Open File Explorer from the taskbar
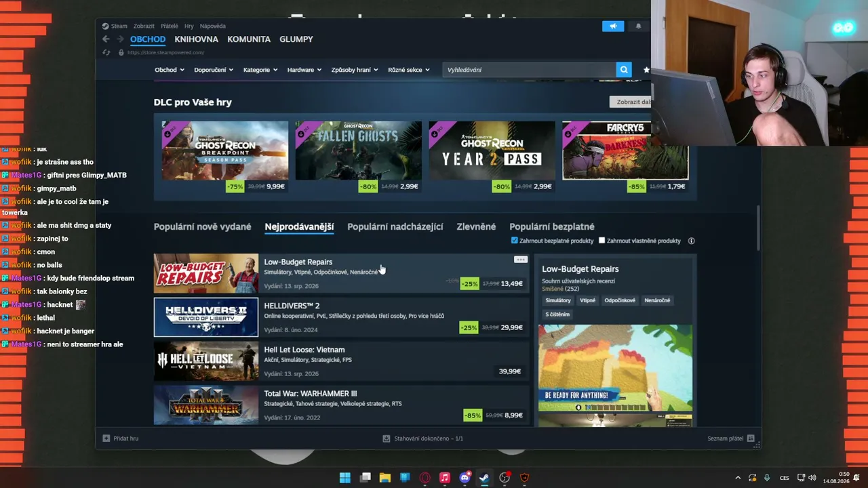This screenshot has height=488, width=868. [x=385, y=478]
